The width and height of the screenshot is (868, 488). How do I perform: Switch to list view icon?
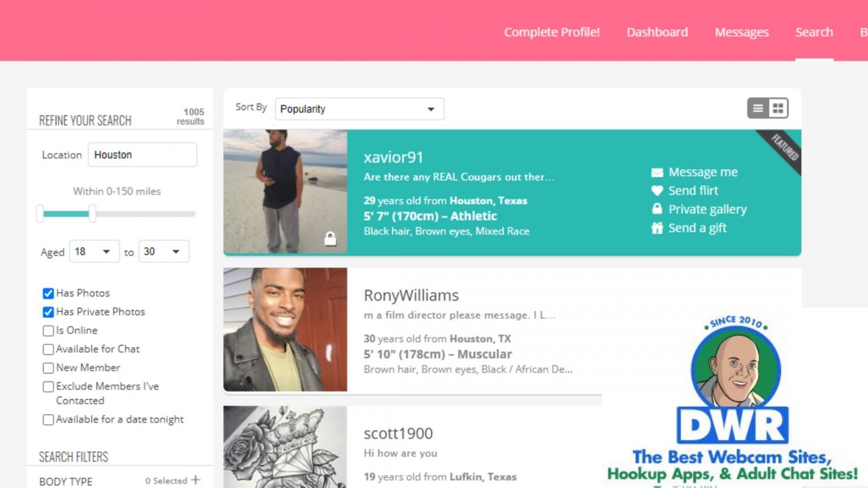click(758, 108)
